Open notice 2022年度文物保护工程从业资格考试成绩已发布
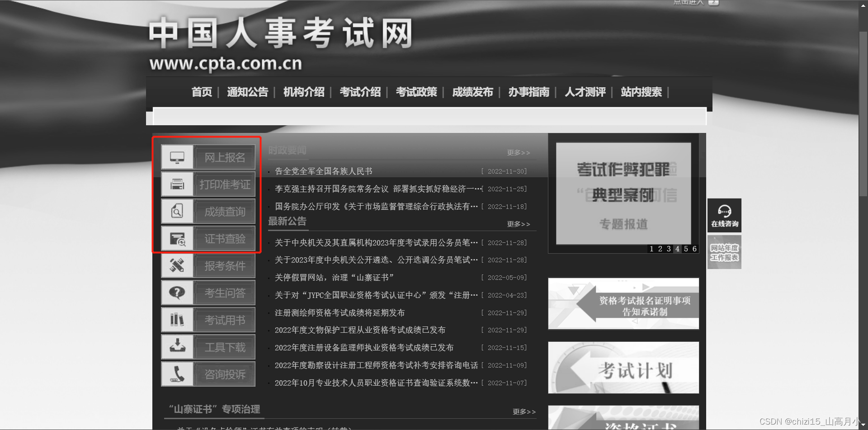The height and width of the screenshot is (430, 868). 360,330
